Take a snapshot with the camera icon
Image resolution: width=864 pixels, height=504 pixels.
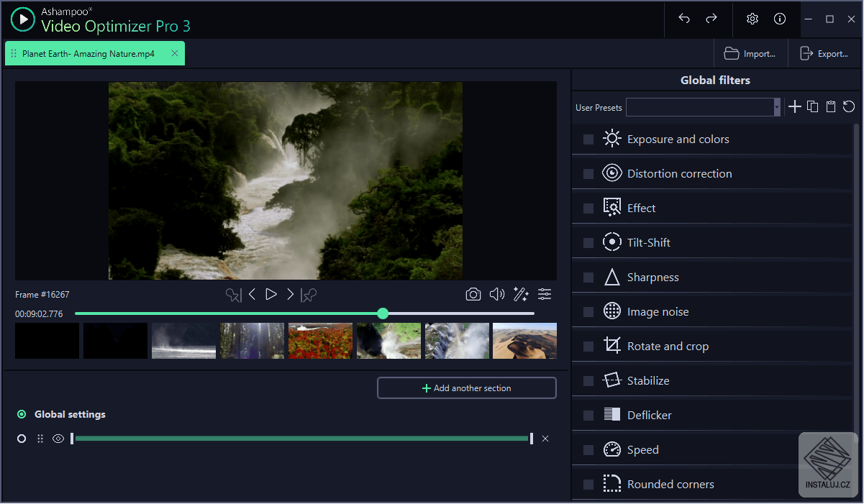473,294
